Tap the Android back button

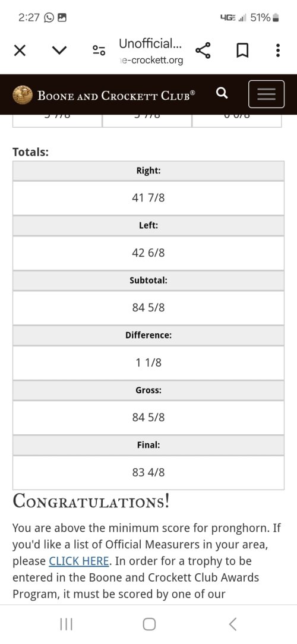point(232,624)
